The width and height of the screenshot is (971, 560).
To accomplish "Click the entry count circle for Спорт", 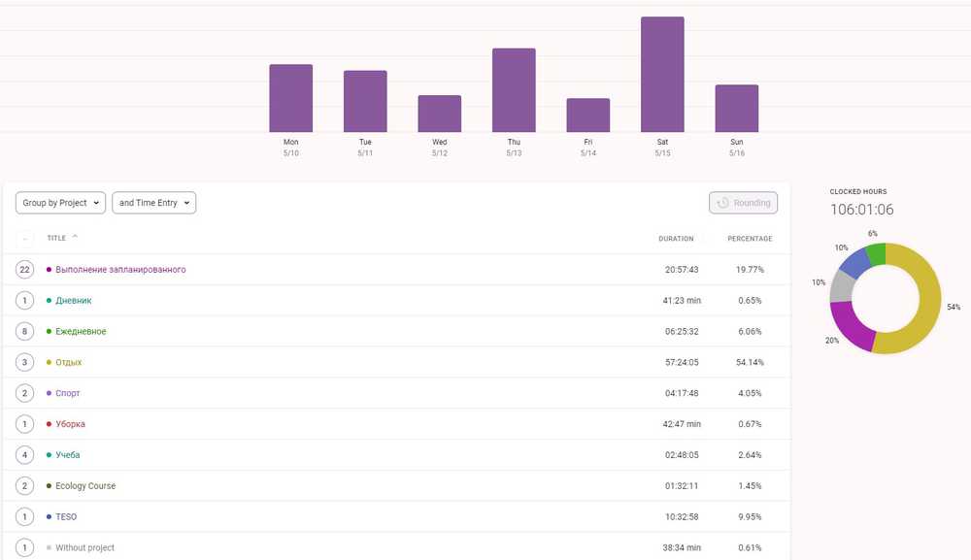I will pyautogui.click(x=25, y=394).
